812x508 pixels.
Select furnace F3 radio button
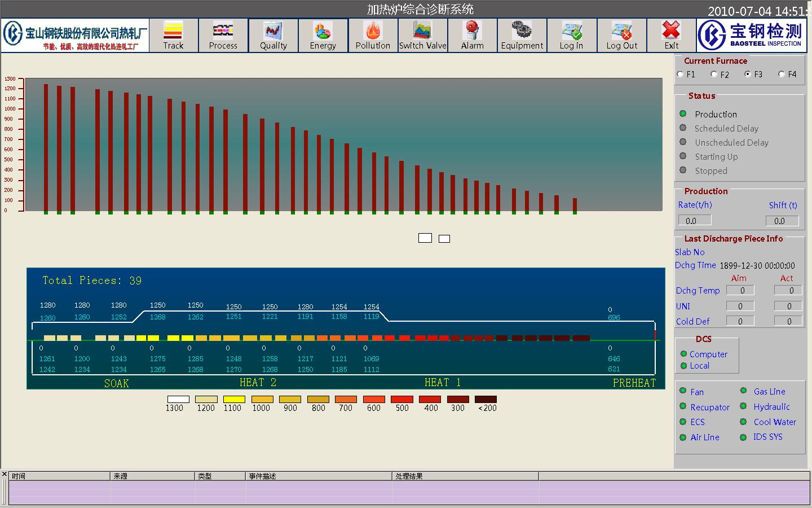tap(748, 74)
